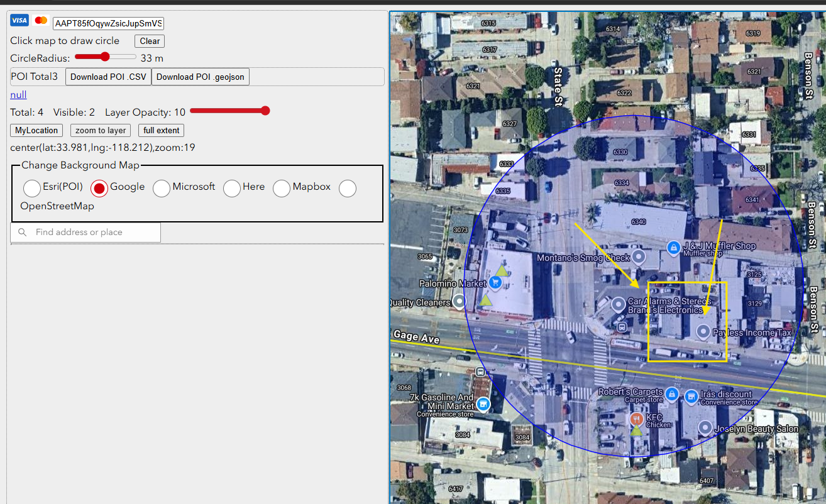
Task: Select Here background map radio
Action: pos(232,188)
